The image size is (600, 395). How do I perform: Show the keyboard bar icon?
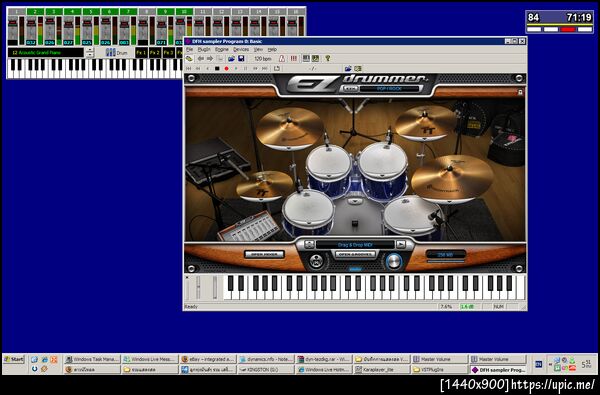(306, 59)
